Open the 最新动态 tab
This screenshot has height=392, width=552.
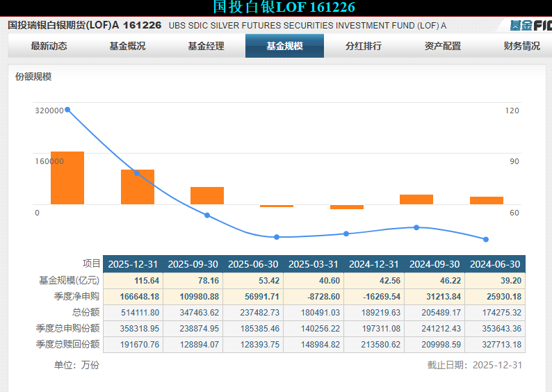(49, 46)
